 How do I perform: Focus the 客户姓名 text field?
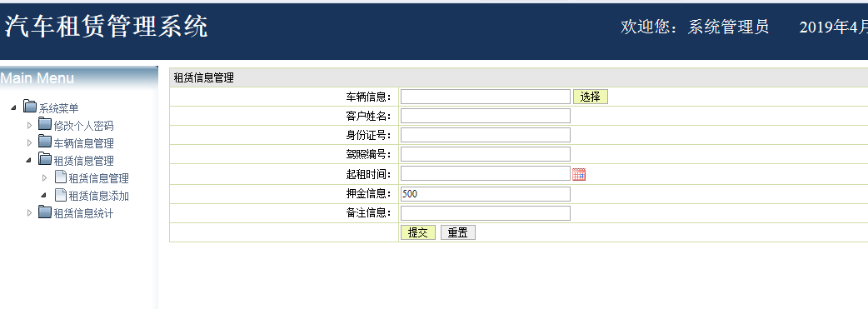click(x=486, y=116)
